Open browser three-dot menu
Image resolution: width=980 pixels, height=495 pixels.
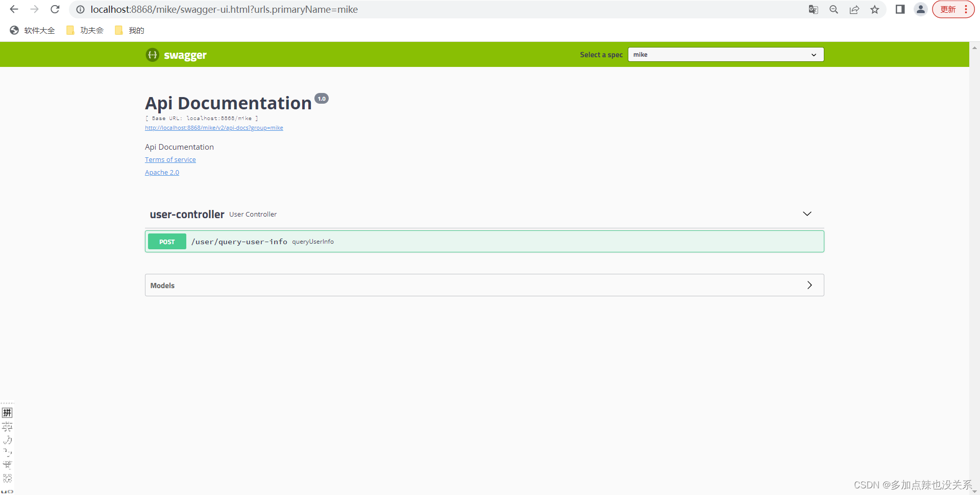(966, 9)
